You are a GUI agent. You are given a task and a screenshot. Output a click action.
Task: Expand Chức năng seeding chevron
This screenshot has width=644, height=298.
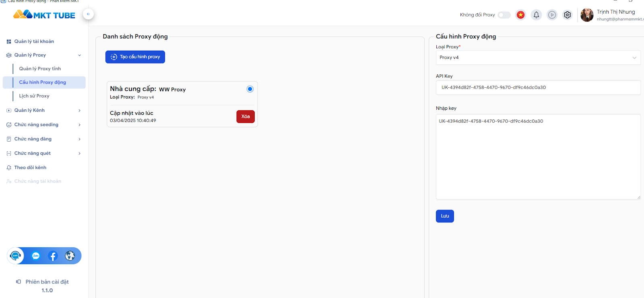click(x=79, y=125)
